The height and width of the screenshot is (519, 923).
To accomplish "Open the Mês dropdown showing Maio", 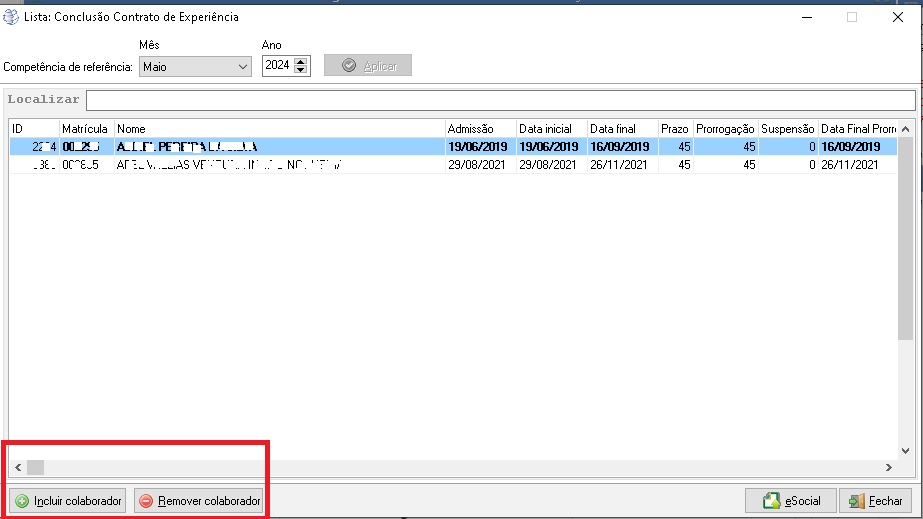I will pos(195,67).
